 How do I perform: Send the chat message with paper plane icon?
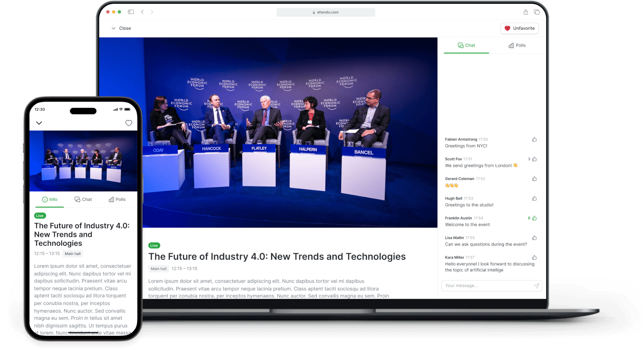(x=536, y=285)
